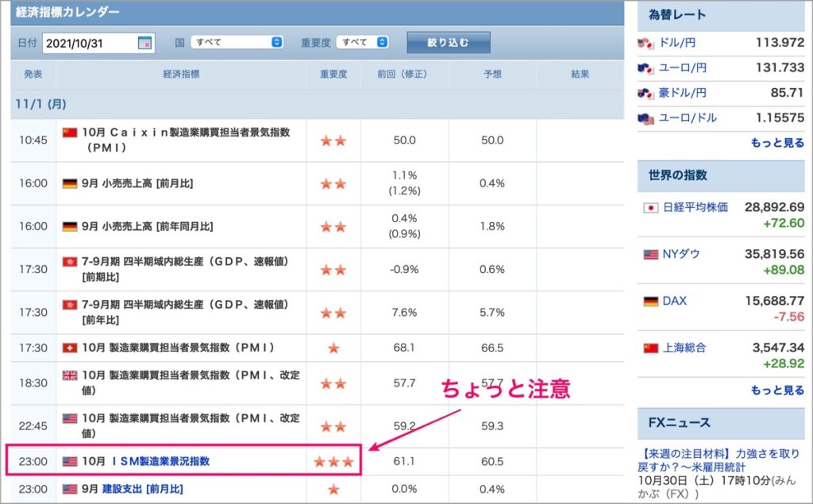Click the ユーロ/円 currency pair flag icon

tap(645, 68)
